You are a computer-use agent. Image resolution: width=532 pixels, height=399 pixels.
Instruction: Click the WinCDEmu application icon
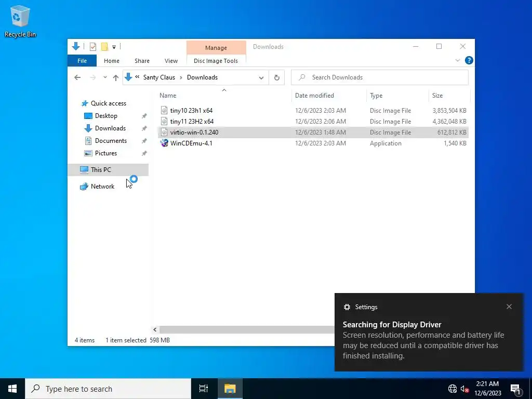(164, 143)
